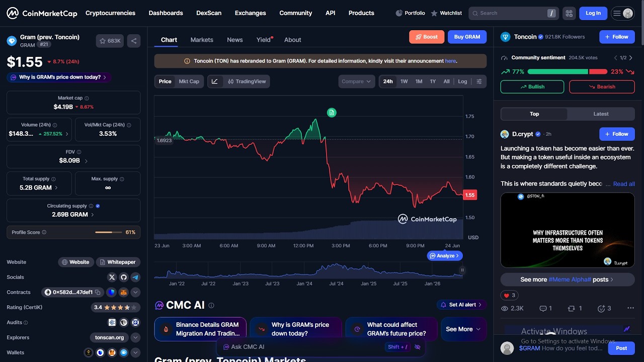This screenshot has width=644, height=362.
Task: Open Profile Score info icon
Action: tap(44, 232)
